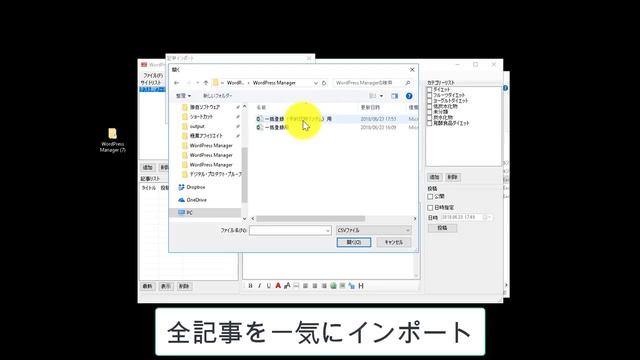
Task: Open OneDrive in navigation pane
Action: (196, 200)
